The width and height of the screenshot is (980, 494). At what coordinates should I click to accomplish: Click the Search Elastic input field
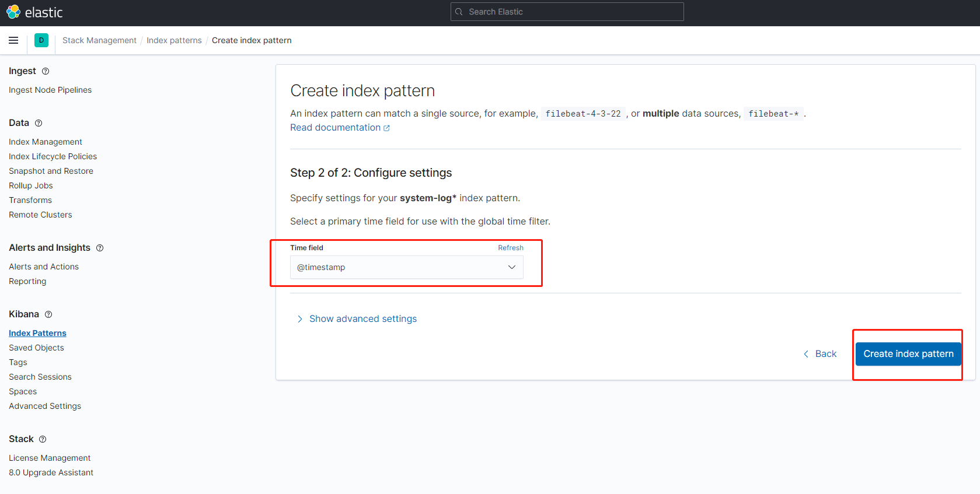pos(567,12)
